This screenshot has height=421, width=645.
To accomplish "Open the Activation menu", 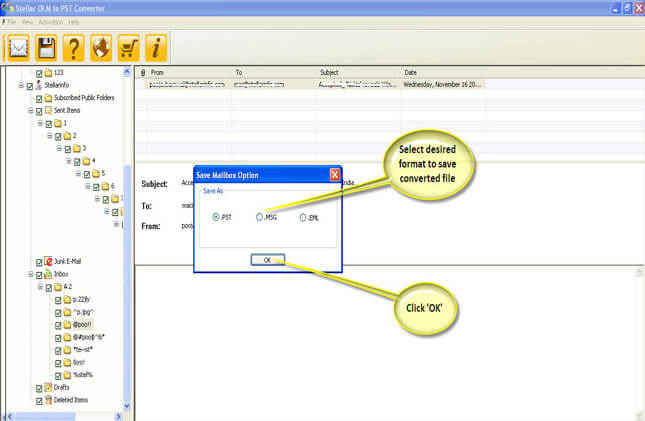I will click(x=51, y=22).
